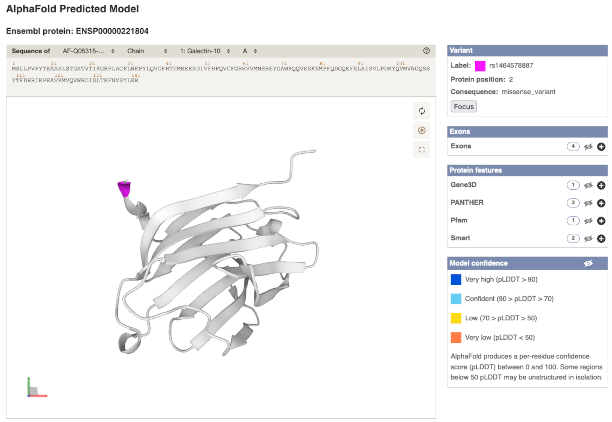This screenshot has width=612, height=422.
Task: Open the Galectin-10 entity dropdown
Action: pyautogui.click(x=204, y=50)
